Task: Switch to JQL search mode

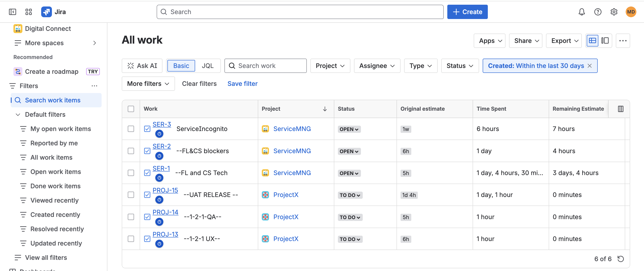Action: 207,66
